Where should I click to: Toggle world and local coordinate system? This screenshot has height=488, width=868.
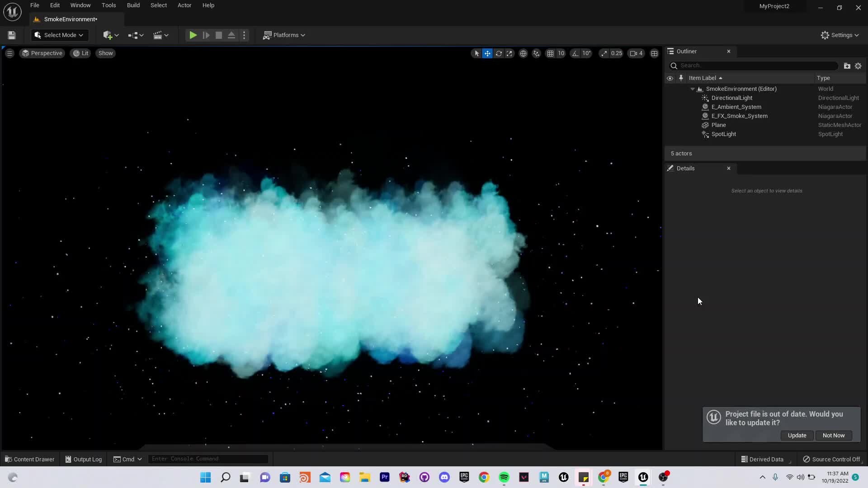pyautogui.click(x=524, y=53)
